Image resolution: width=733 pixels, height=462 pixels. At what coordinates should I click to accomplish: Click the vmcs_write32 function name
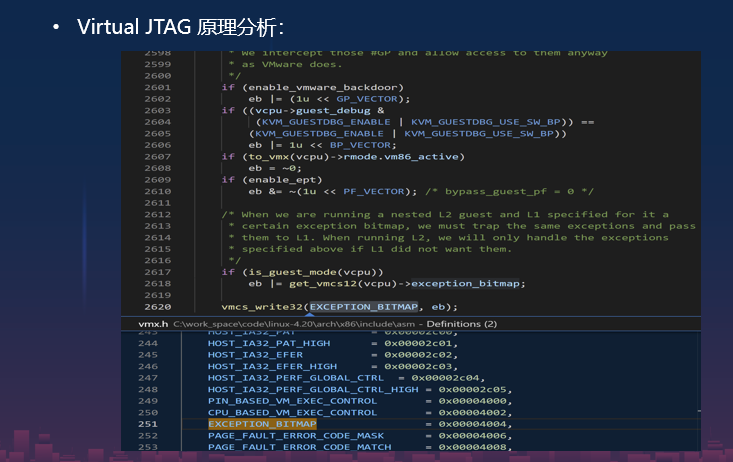[x=262, y=306]
